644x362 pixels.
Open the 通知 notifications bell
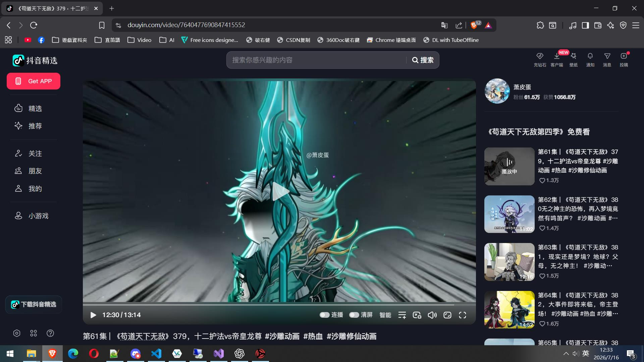pyautogui.click(x=590, y=60)
